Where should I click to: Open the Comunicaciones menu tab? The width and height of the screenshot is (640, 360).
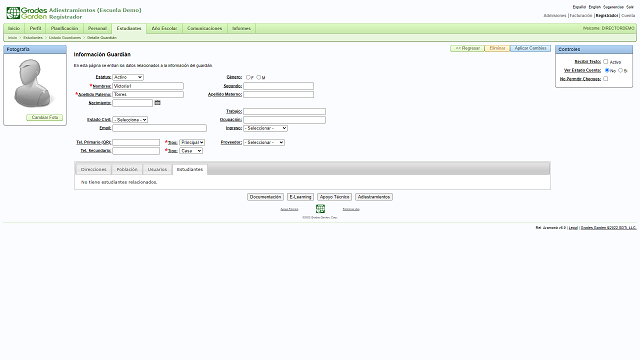(204, 28)
